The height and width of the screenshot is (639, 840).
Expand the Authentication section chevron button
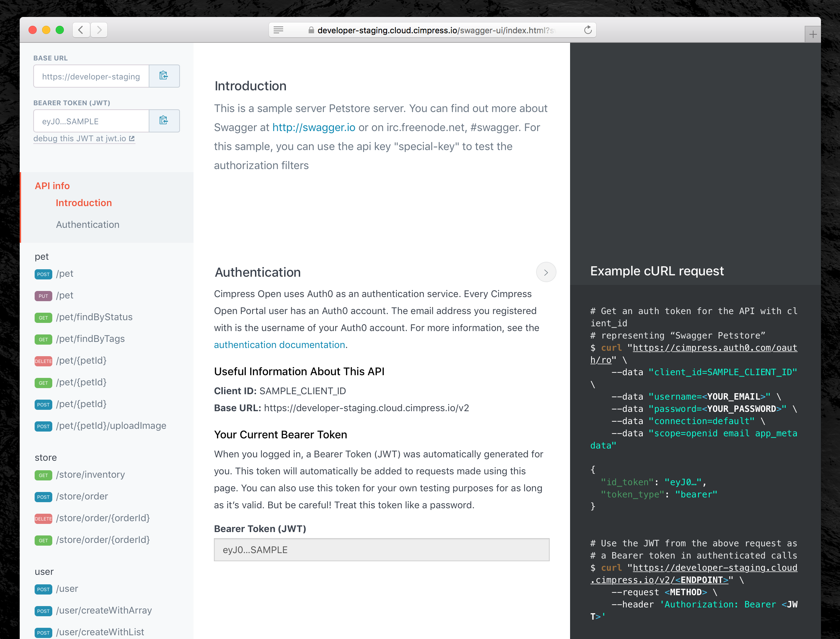546,272
